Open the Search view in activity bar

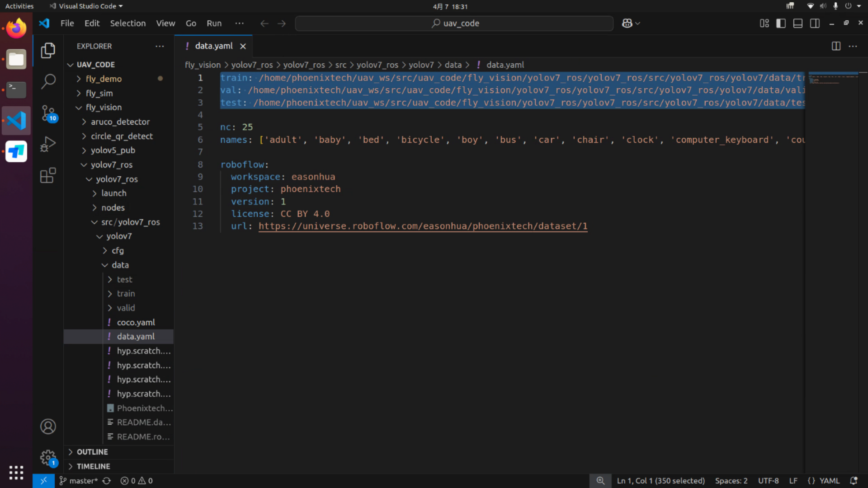coord(48,81)
